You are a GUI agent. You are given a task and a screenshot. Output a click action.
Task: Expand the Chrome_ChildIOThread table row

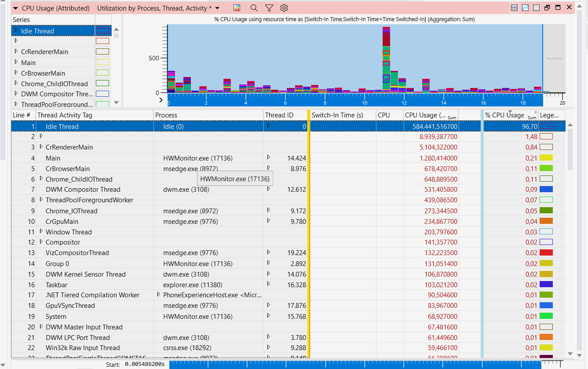pos(41,179)
